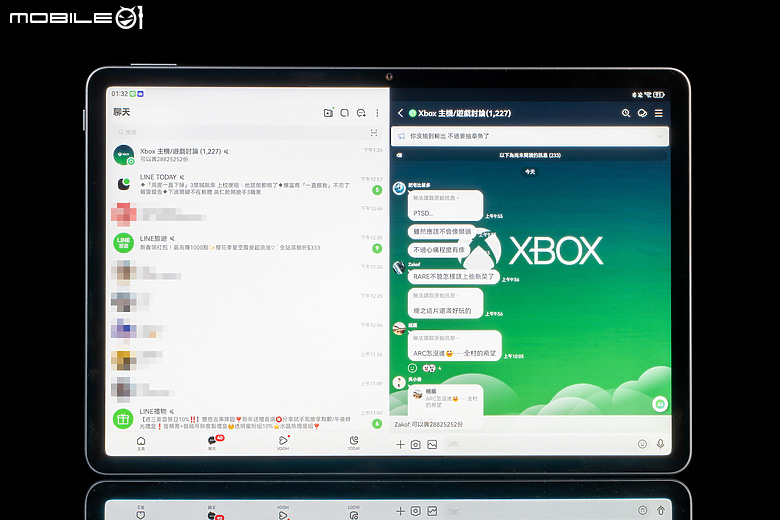Switch to the Home tab in bottom bar

141,443
